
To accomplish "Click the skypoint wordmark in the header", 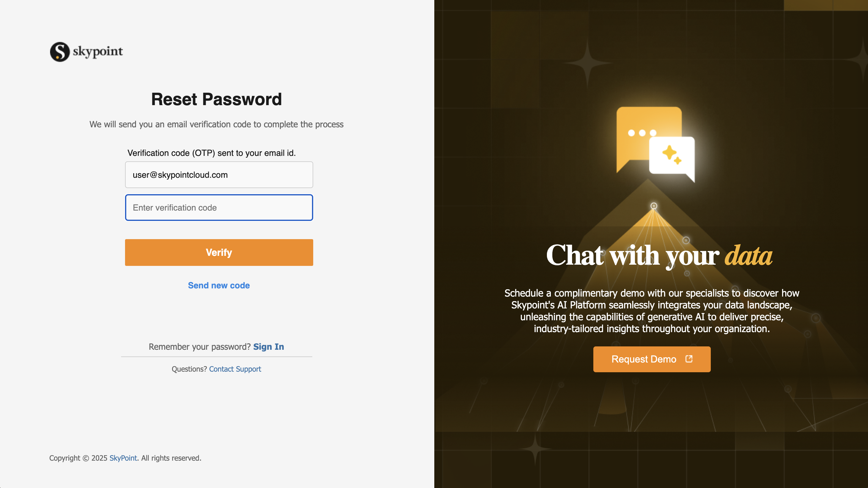I will [x=98, y=51].
